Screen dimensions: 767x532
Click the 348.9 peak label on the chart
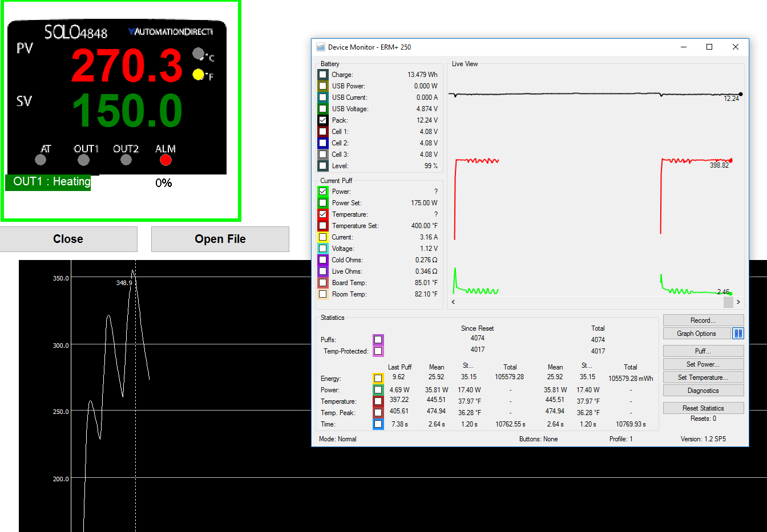(124, 283)
